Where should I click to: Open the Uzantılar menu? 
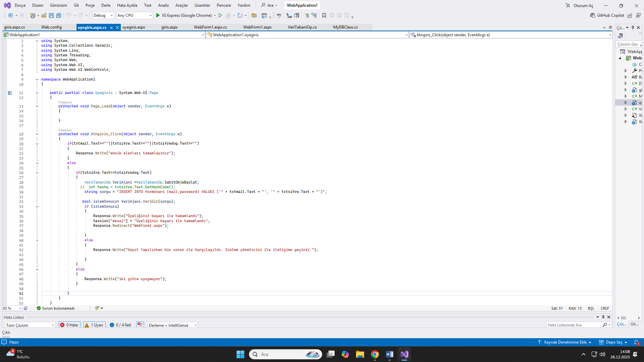click(x=202, y=5)
